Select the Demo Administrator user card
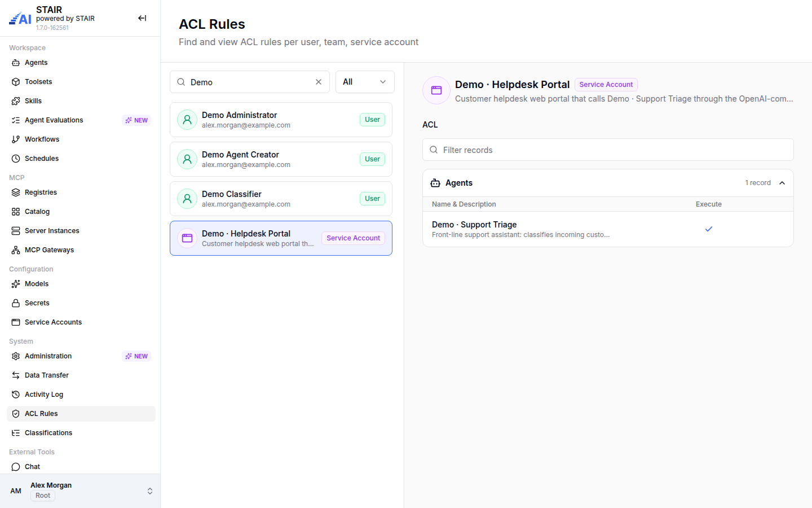The width and height of the screenshot is (812, 508). pos(281,120)
